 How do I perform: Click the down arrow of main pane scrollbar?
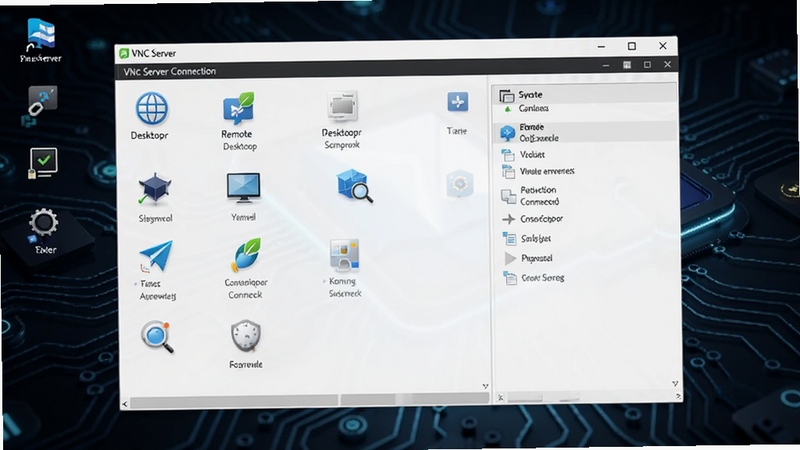485,386
